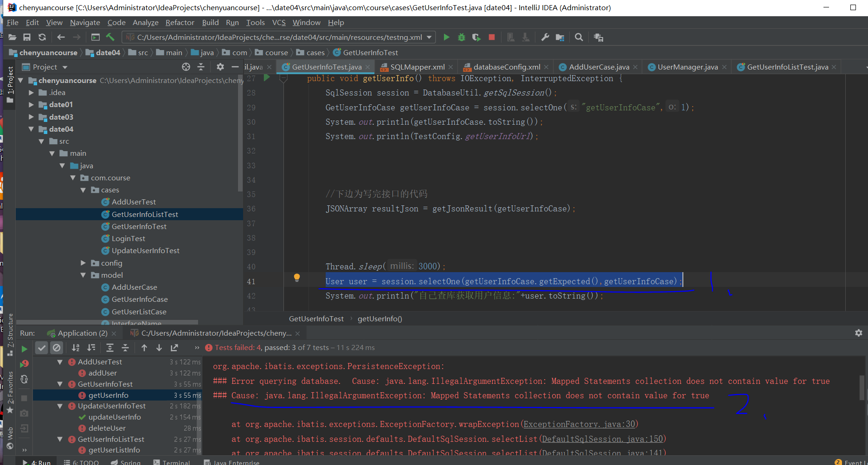Viewport: 868px width, 465px height.
Task: Open the 2: Favorites side panel
Action: pyautogui.click(x=10, y=392)
